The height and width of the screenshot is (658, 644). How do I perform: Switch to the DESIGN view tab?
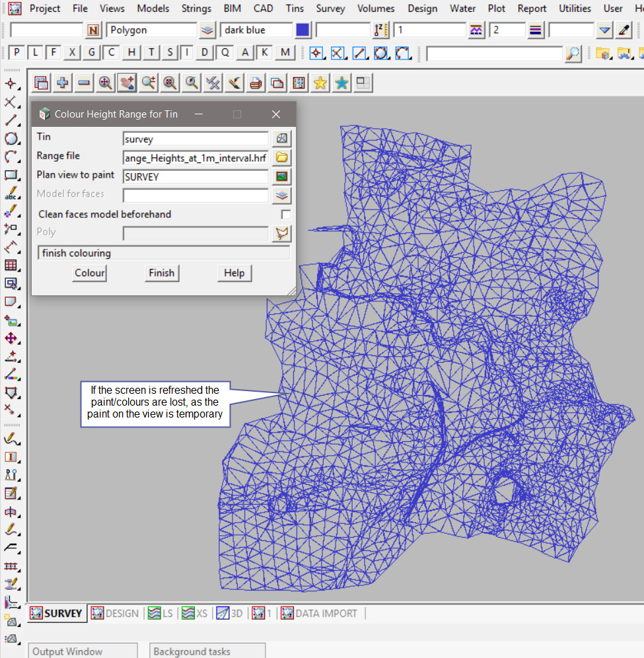point(115,613)
